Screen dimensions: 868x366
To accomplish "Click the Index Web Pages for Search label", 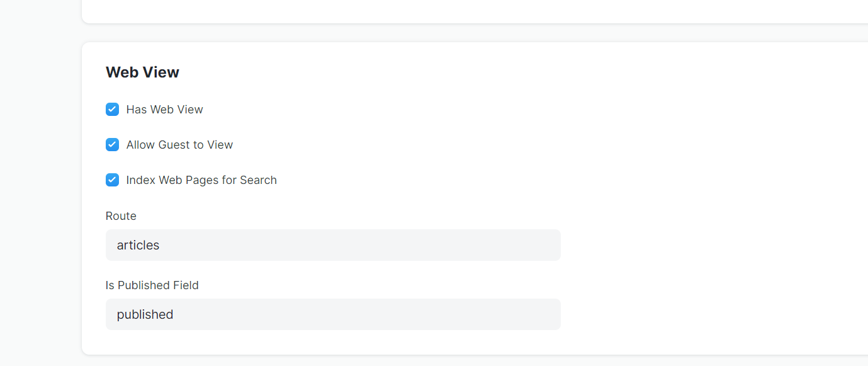I will [x=201, y=180].
